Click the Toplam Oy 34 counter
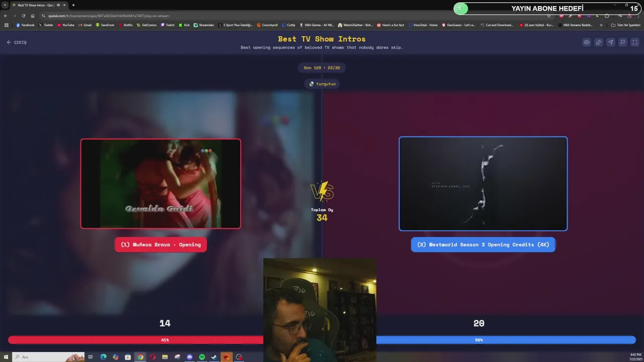Screen dimensions: 644x362 (322, 215)
